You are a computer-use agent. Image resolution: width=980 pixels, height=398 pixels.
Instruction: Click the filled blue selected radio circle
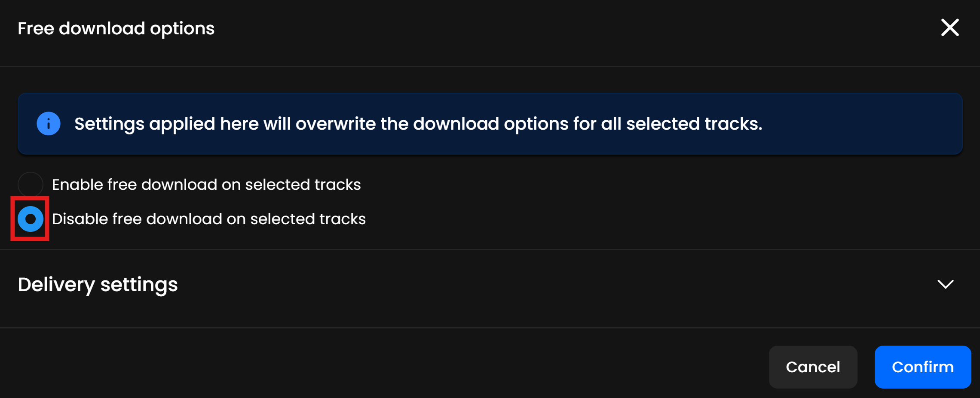point(31,219)
